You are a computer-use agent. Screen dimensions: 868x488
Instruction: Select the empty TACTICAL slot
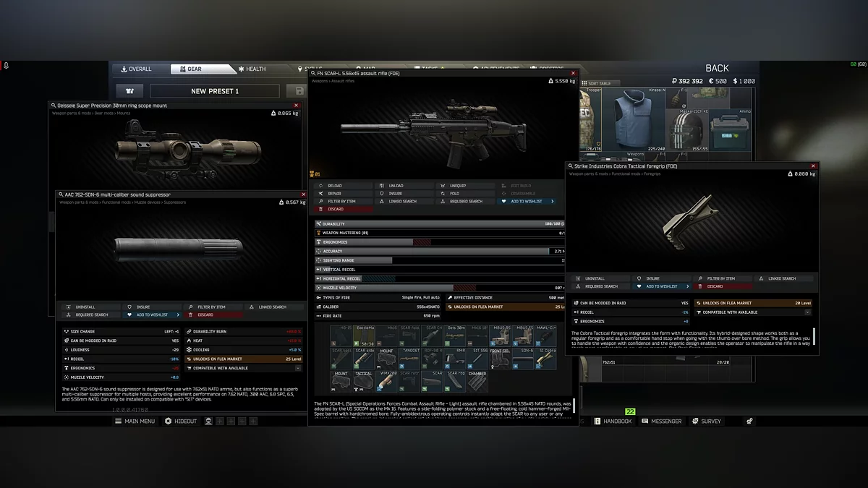(364, 382)
